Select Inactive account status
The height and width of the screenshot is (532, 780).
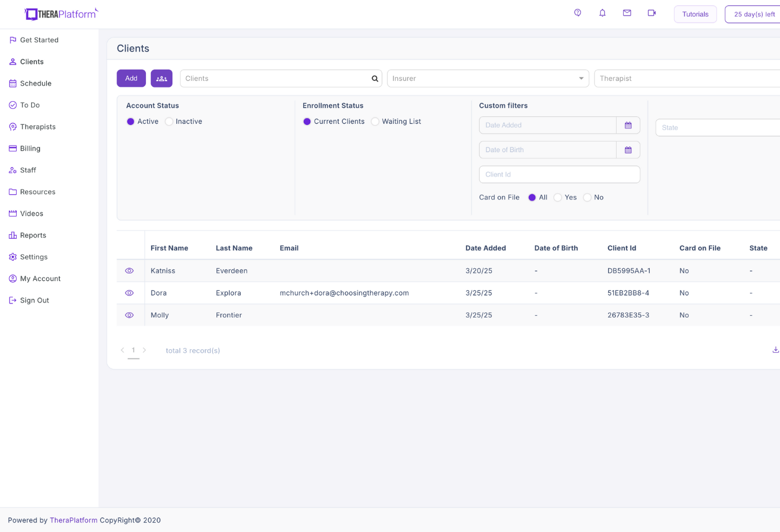tap(169, 121)
